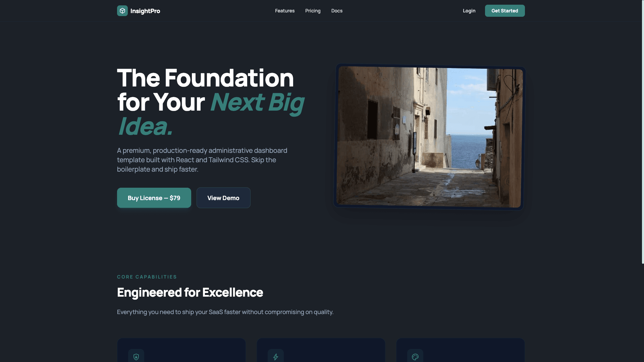
Task: Click the premium dashboard template description paragraph
Action: coord(202,160)
